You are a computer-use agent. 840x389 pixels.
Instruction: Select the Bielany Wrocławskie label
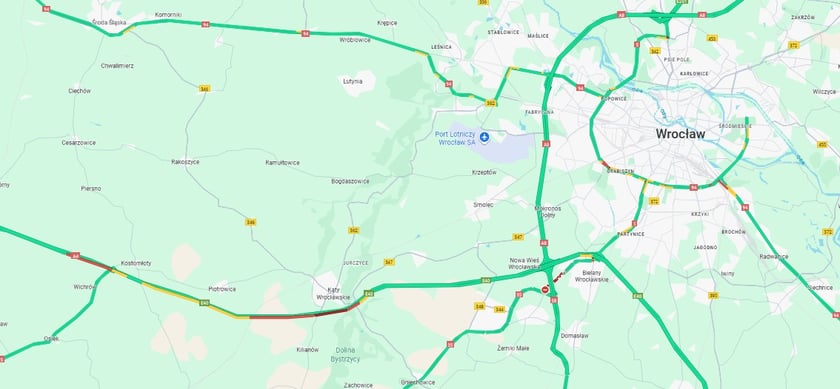coord(595,276)
